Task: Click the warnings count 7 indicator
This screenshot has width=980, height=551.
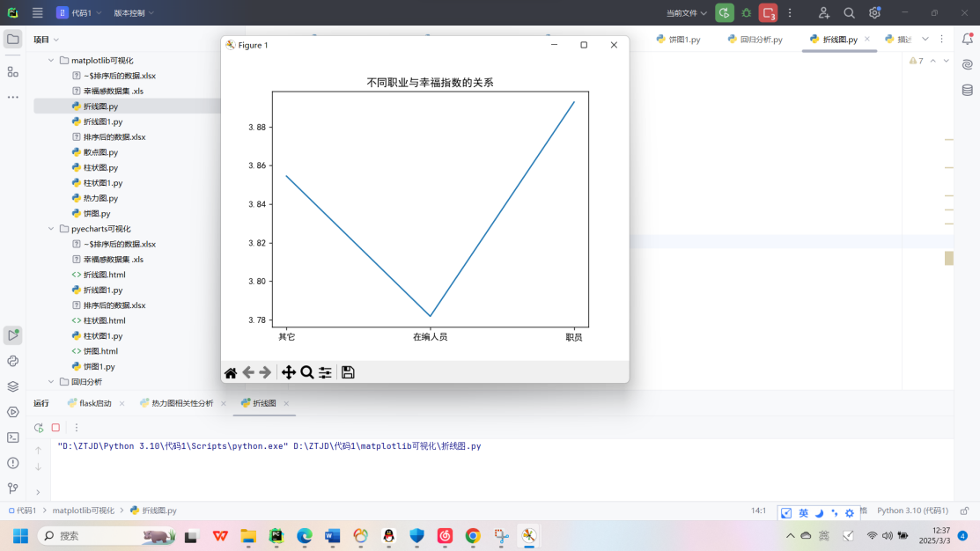Action: (x=917, y=61)
